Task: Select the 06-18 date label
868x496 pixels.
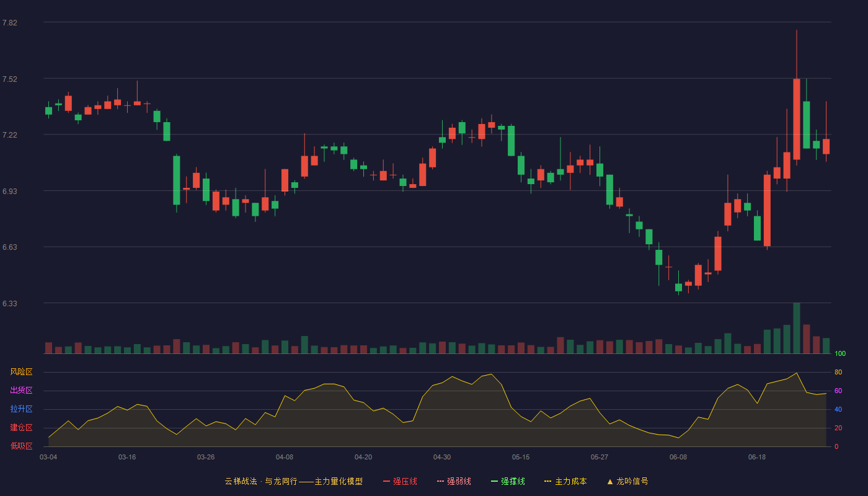Action: point(757,457)
